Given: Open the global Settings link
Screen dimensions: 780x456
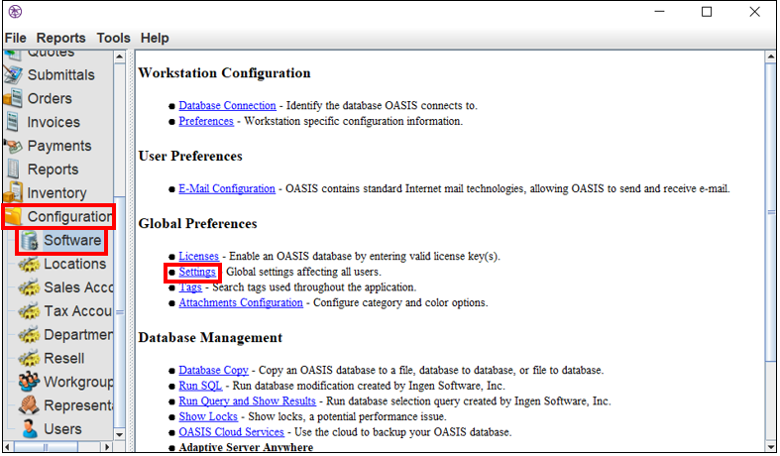Looking at the screenshot, I should pos(197,272).
